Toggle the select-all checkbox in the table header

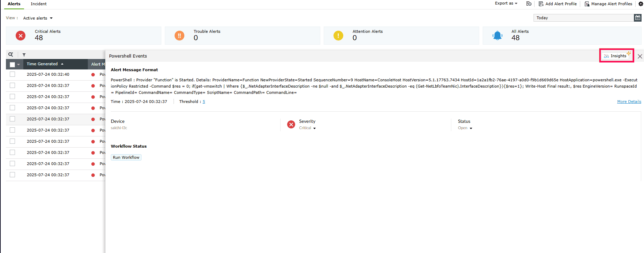point(12,65)
